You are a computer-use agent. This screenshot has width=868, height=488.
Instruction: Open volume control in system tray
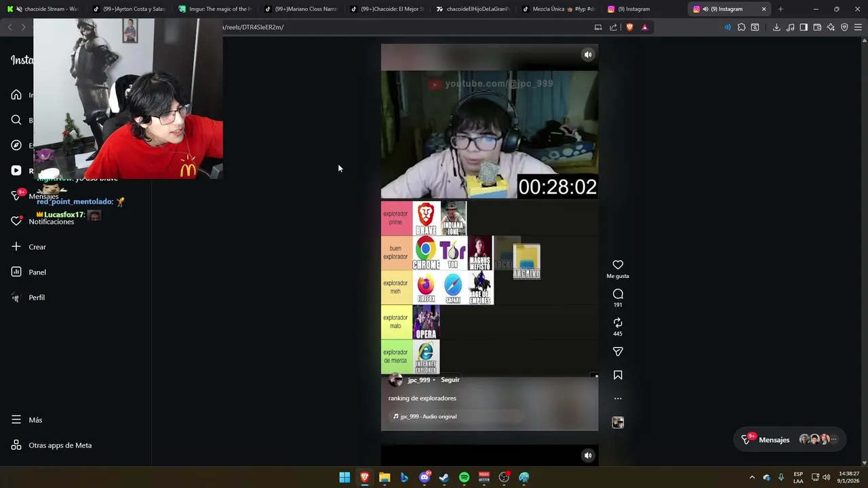pos(826,477)
